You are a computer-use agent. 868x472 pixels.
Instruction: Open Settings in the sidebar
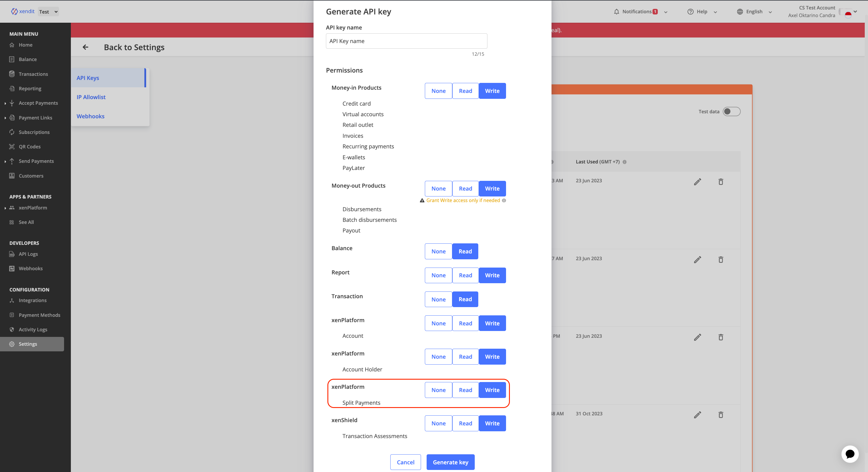pos(32,344)
